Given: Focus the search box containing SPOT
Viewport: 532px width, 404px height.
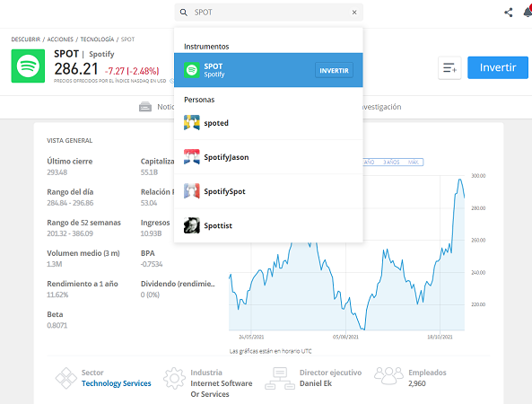Looking at the screenshot, I should 268,13.
